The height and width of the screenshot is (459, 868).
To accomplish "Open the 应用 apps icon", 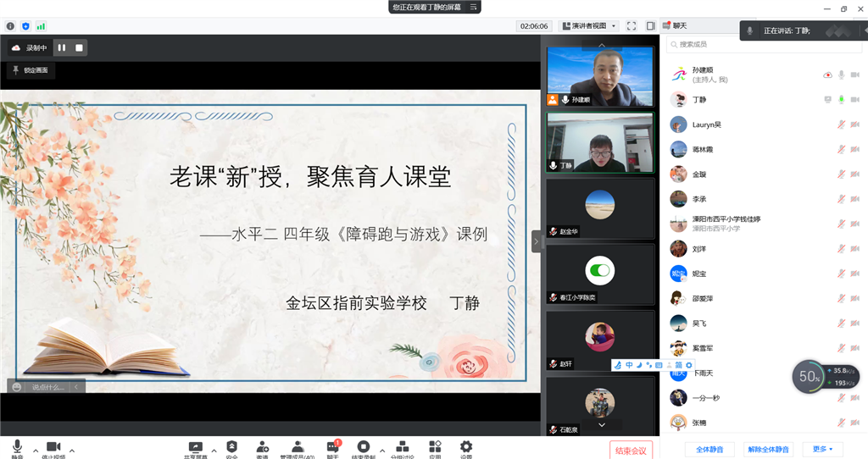I will (435, 447).
